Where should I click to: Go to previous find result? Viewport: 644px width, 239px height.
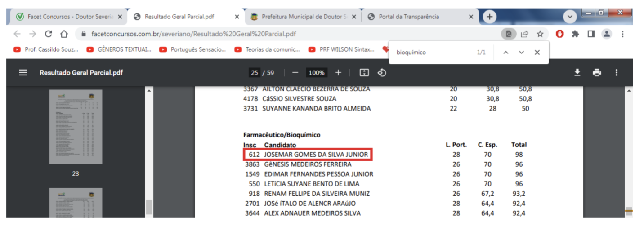coord(505,53)
